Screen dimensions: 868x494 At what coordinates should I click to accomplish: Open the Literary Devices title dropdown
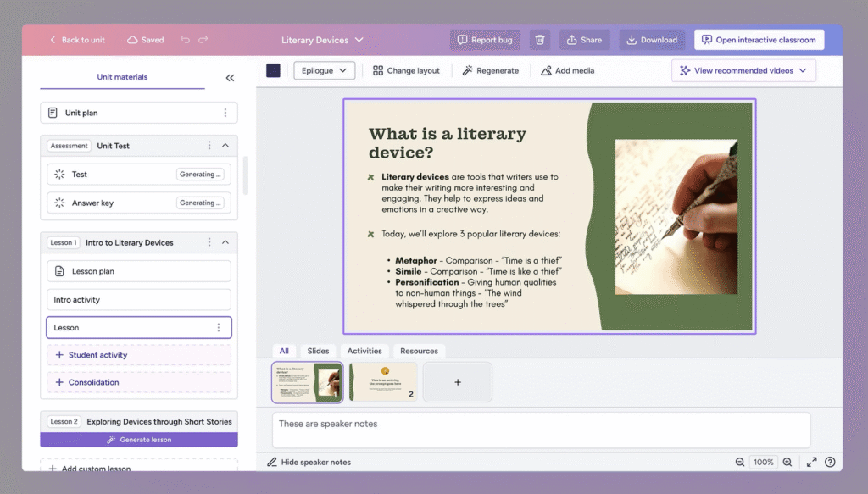(x=322, y=40)
